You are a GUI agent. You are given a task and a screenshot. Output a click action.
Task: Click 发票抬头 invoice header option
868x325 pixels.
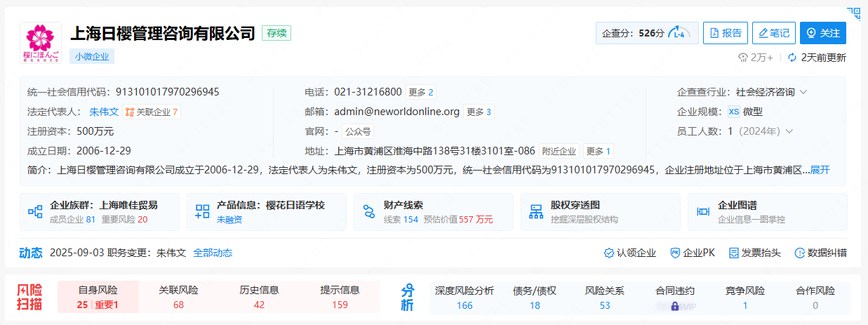coord(754,253)
